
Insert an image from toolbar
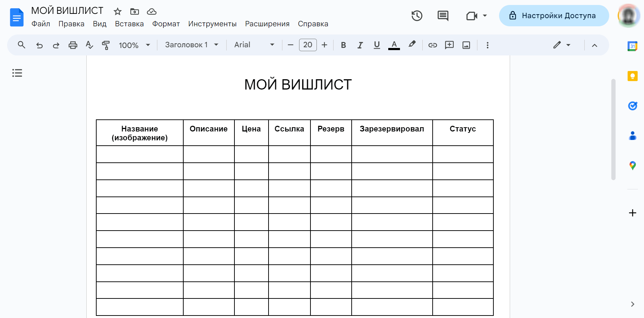pos(466,45)
